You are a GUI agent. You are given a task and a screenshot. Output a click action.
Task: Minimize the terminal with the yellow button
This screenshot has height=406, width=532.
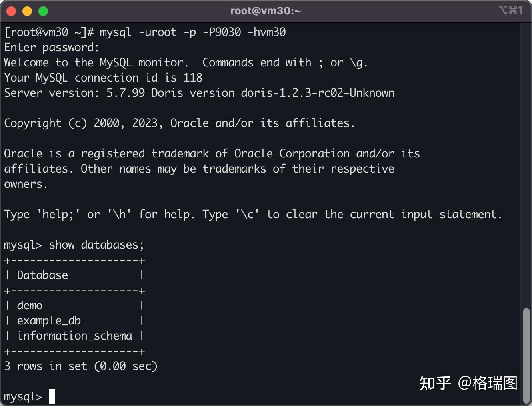(27, 11)
